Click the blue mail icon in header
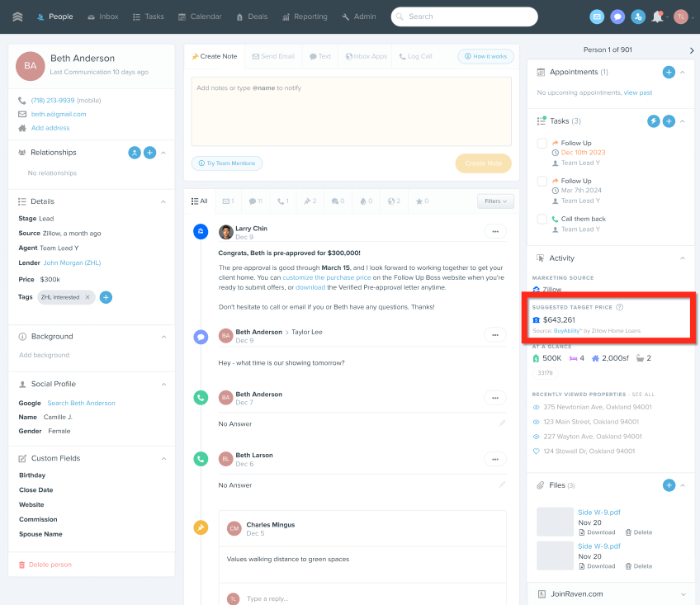The height and width of the screenshot is (605, 700). [x=597, y=17]
